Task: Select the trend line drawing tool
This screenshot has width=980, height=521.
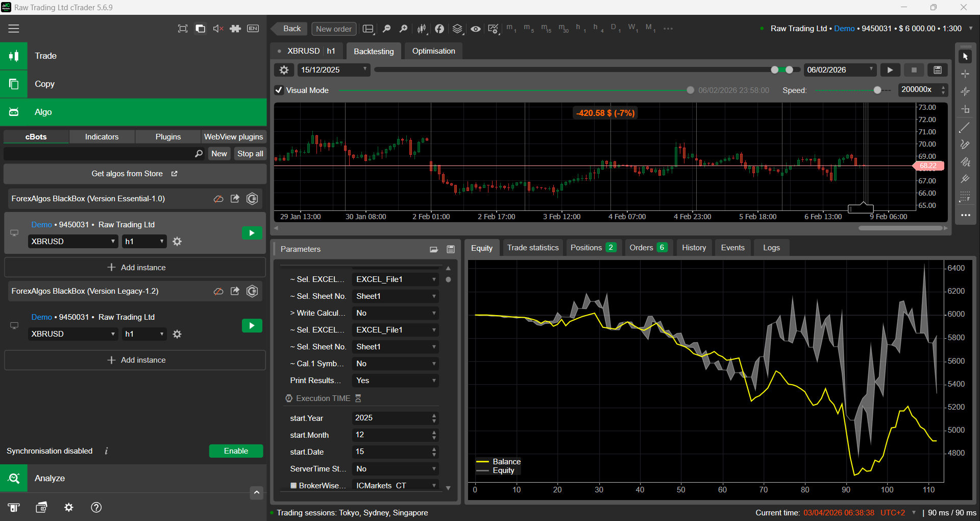Action: point(965,128)
